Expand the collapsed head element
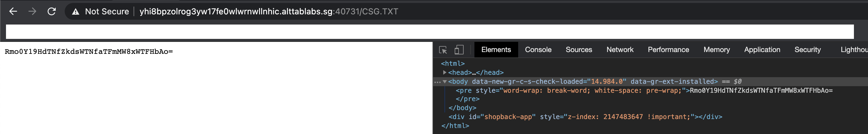The image size is (868, 134). tap(445, 72)
